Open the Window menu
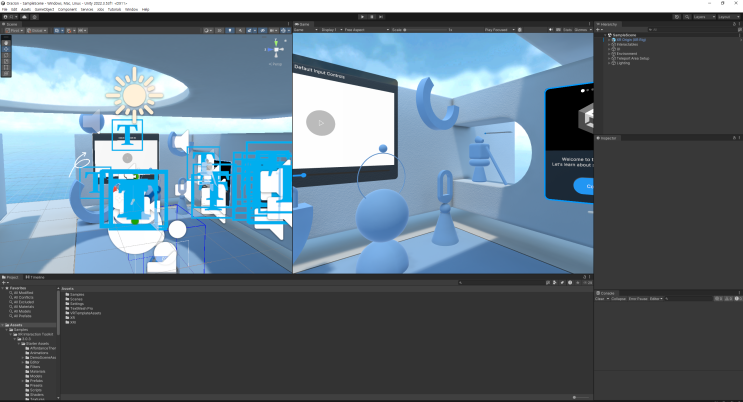This screenshot has height=402, width=743. 132,9
